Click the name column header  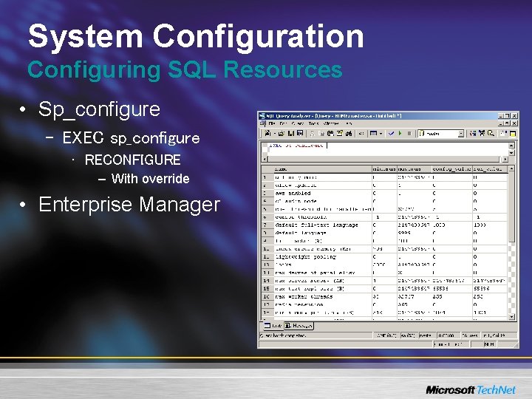click(x=322, y=168)
